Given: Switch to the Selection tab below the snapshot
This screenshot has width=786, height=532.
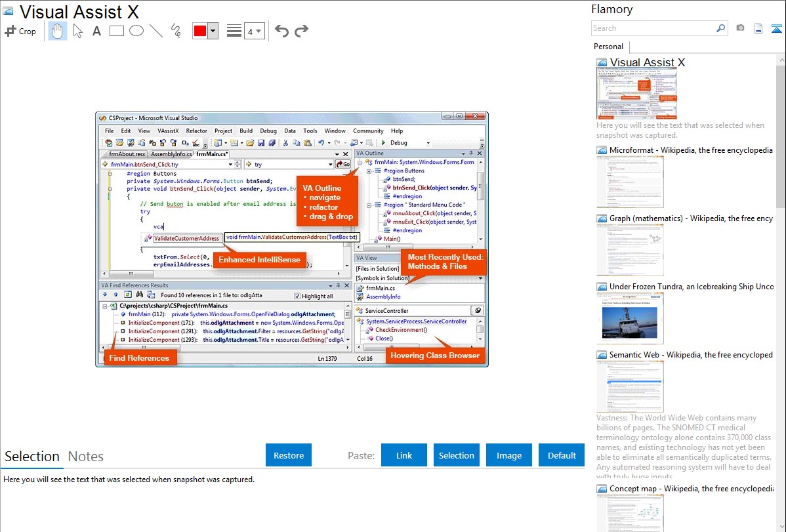Looking at the screenshot, I should (x=32, y=457).
